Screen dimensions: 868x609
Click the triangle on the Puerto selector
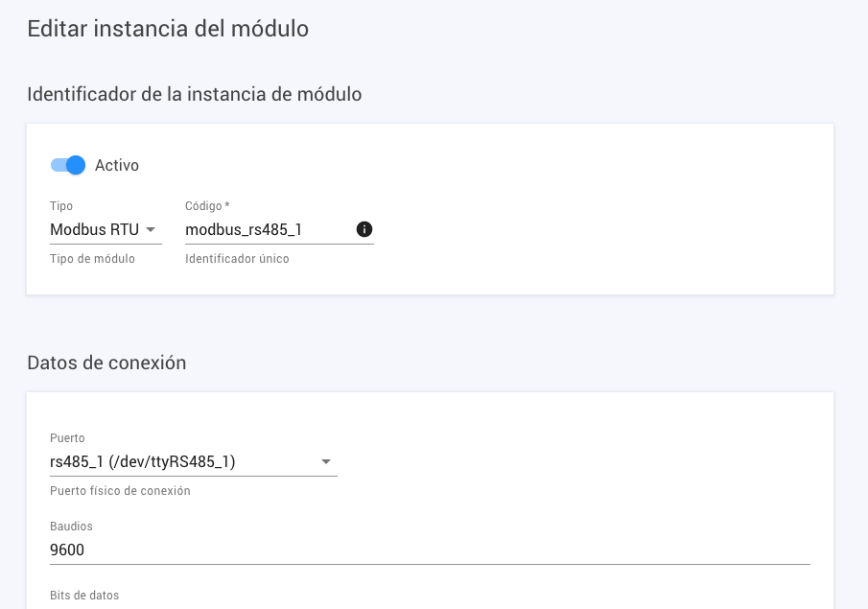327,461
